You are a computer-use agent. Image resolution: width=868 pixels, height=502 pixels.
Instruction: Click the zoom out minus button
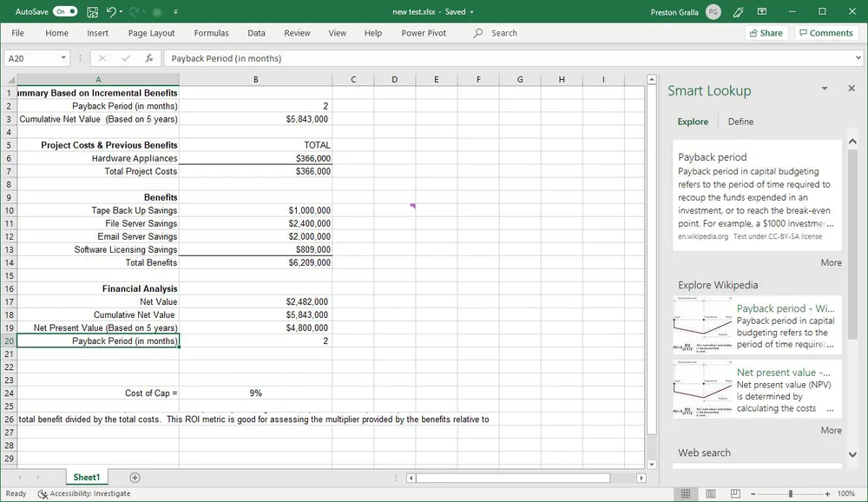coord(753,493)
